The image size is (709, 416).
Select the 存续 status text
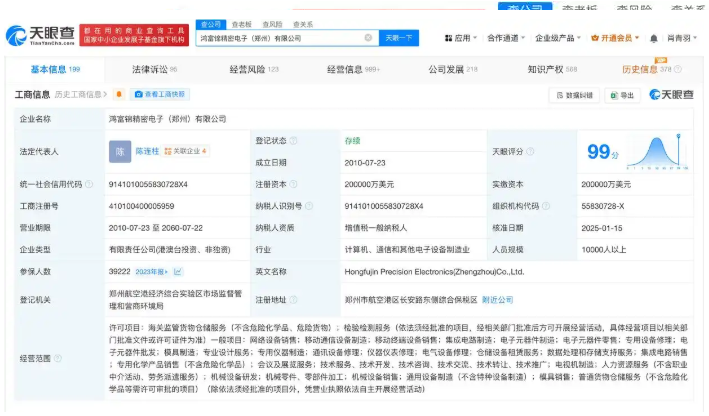pos(353,141)
